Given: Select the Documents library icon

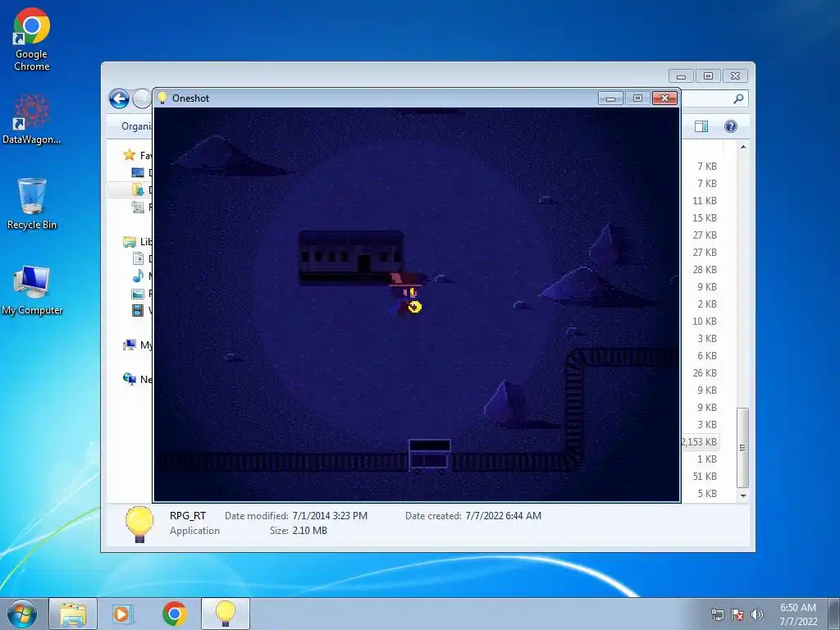Looking at the screenshot, I should point(138,258).
